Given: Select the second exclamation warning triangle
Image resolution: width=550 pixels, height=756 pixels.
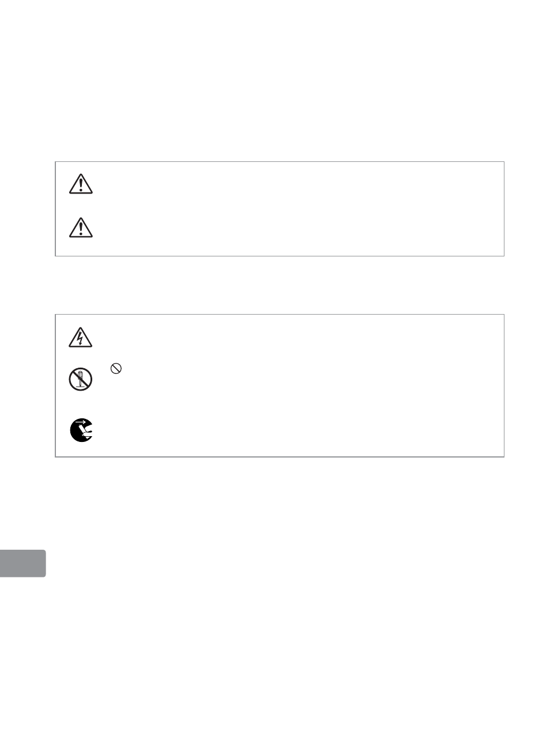Looking at the screenshot, I should point(81,227).
